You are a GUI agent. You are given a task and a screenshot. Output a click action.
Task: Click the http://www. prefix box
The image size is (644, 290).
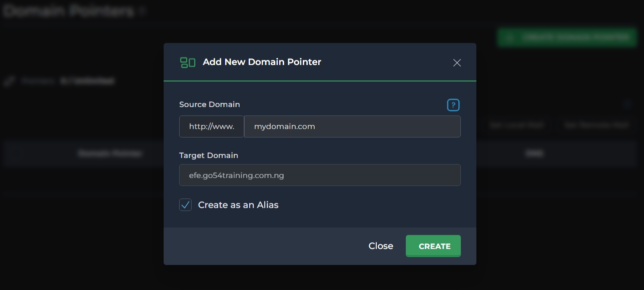(x=211, y=126)
